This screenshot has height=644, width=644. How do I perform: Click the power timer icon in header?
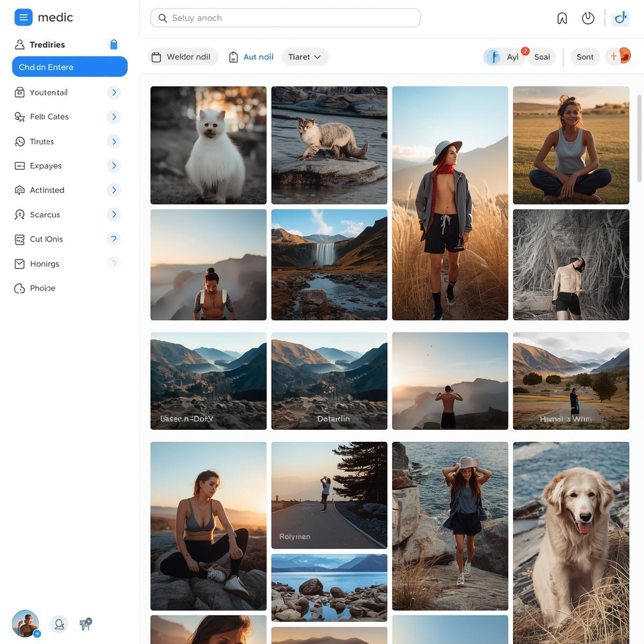[588, 18]
